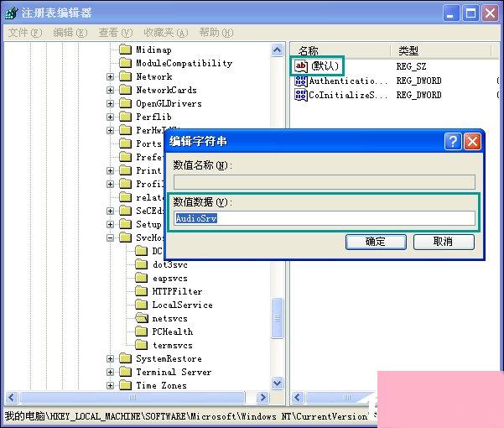Click the Setup folder icon
Image resolution: width=504 pixels, height=428 pixels.
click(x=125, y=224)
